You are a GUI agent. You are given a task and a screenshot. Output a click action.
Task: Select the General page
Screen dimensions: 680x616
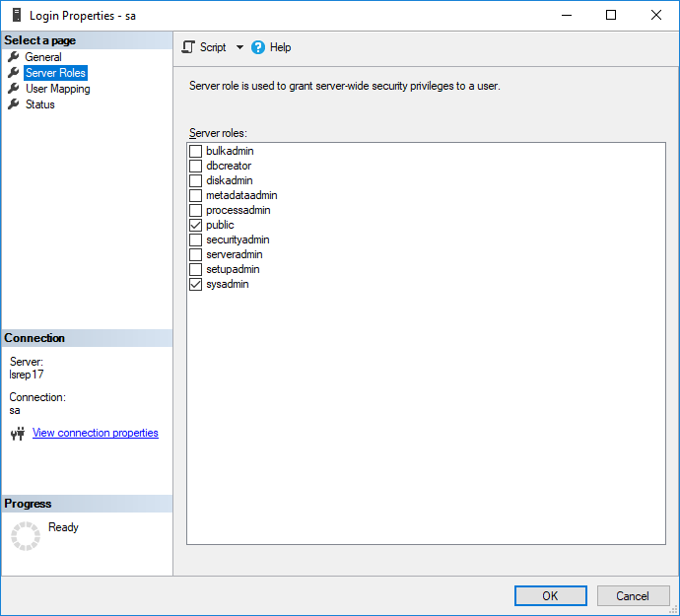(x=43, y=57)
